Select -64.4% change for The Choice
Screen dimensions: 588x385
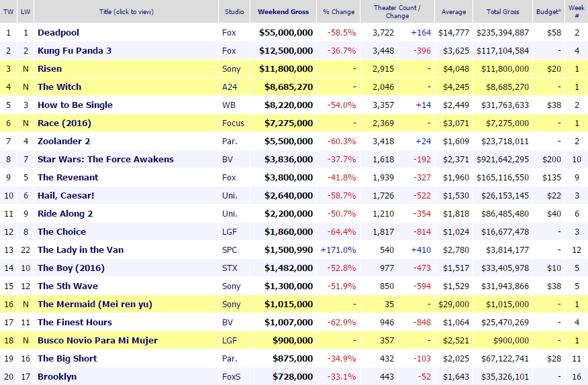(341, 231)
